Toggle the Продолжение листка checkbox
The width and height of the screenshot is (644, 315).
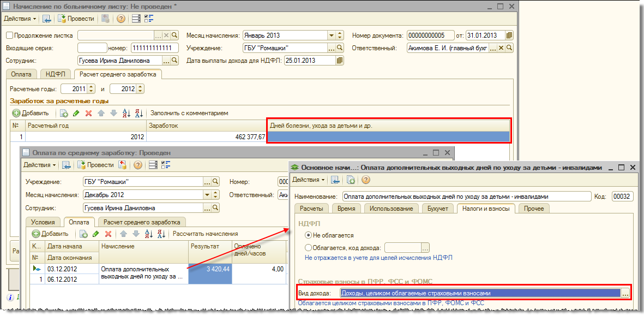9,35
